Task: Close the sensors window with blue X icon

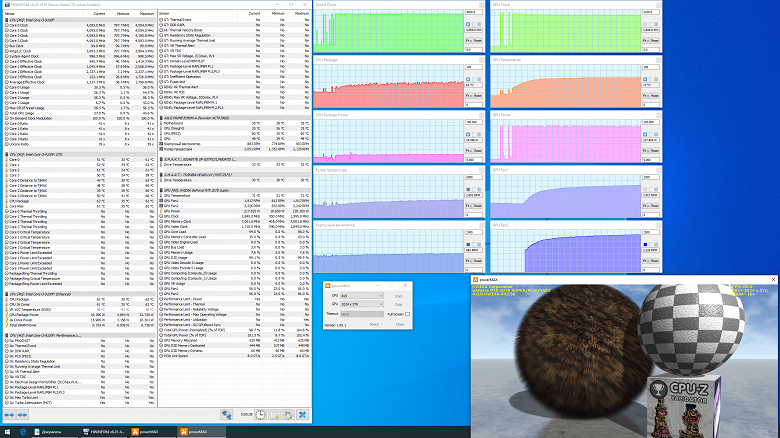Action: pos(301,414)
